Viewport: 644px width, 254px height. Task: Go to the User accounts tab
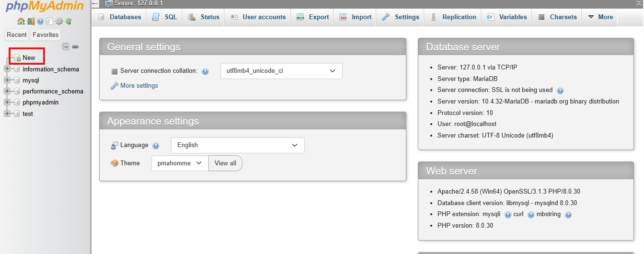click(258, 17)
